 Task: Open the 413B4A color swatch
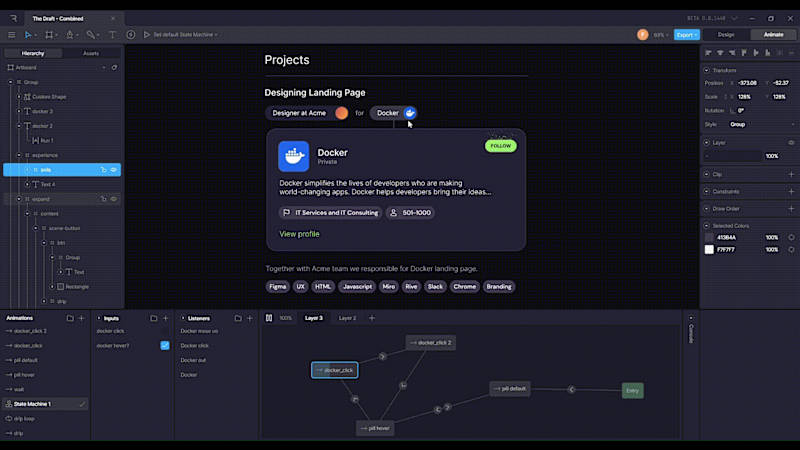[709, 237]
